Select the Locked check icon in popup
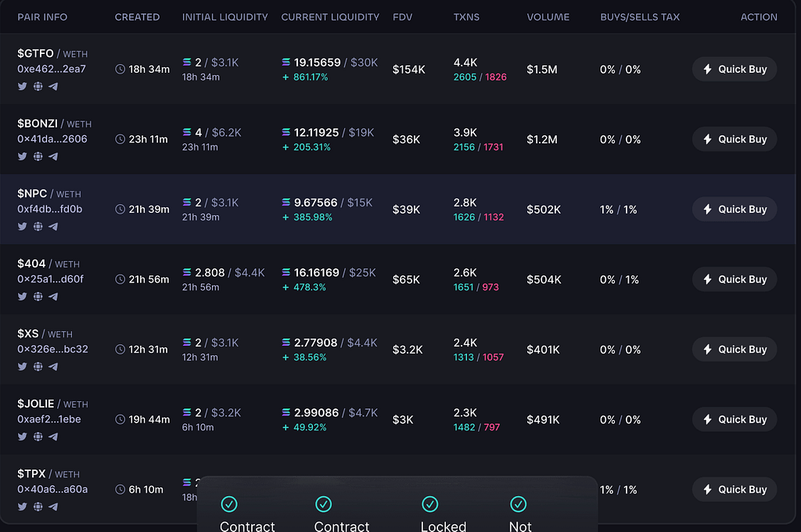801x532 pixels. pos(429,505)
